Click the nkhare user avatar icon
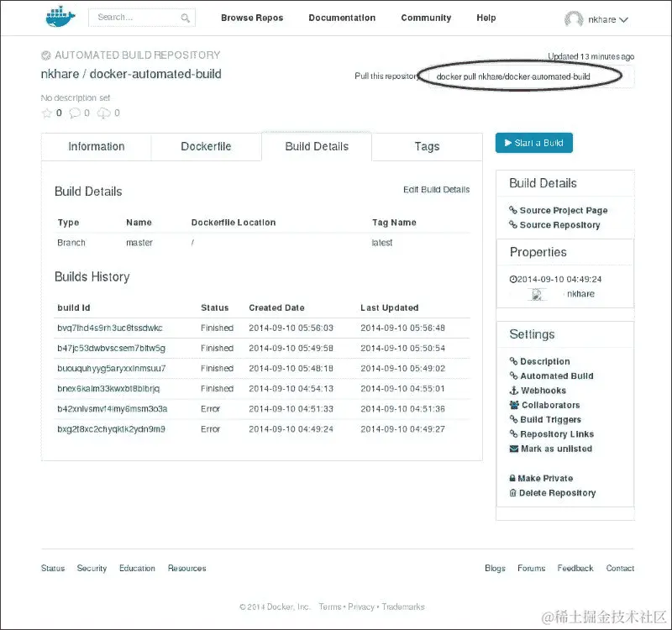This screenshot has height=630, width=672. pos(574,19)
